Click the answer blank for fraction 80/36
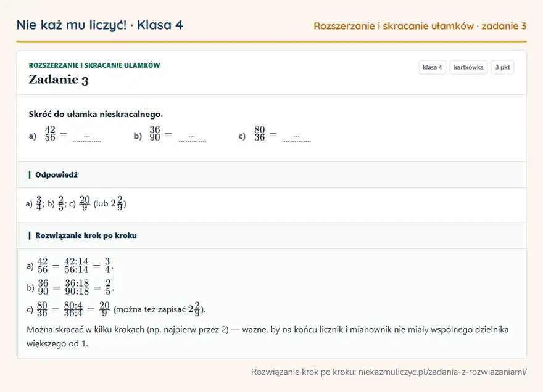Screen dimensions: 543x392 [296, 137]
